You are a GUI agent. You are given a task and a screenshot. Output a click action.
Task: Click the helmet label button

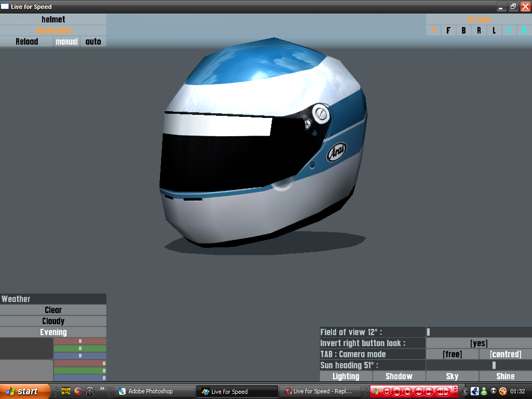[x=54, y=19]
